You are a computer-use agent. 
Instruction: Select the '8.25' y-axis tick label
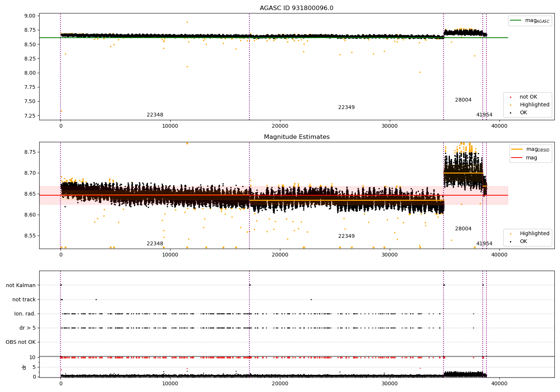point(30,59)
